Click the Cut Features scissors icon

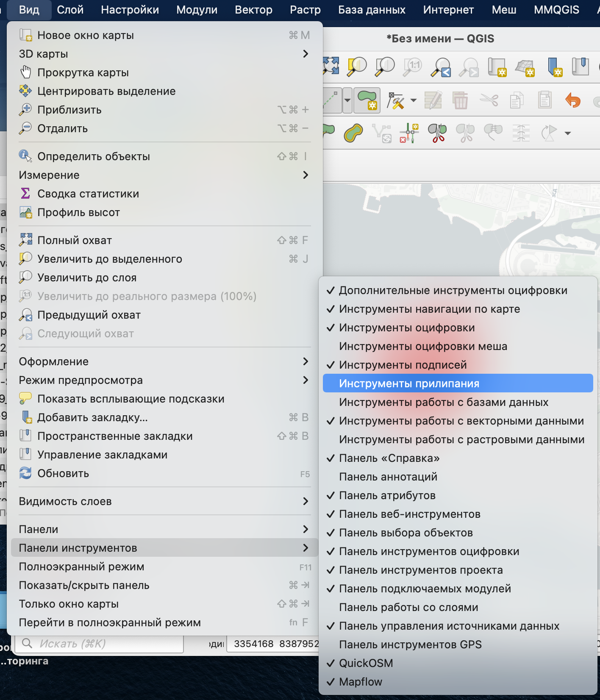[489, 101]
